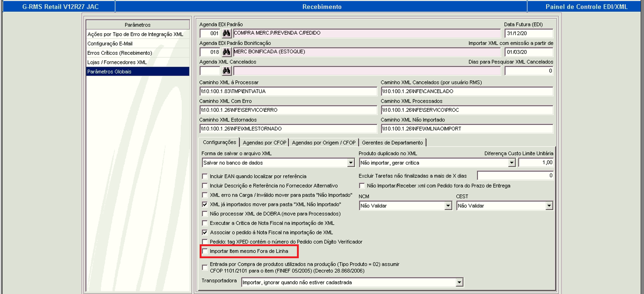The image size is (644, 294).
Task: Focus the 'Caminho XML Processados' path field
Action: click(467, 110)
